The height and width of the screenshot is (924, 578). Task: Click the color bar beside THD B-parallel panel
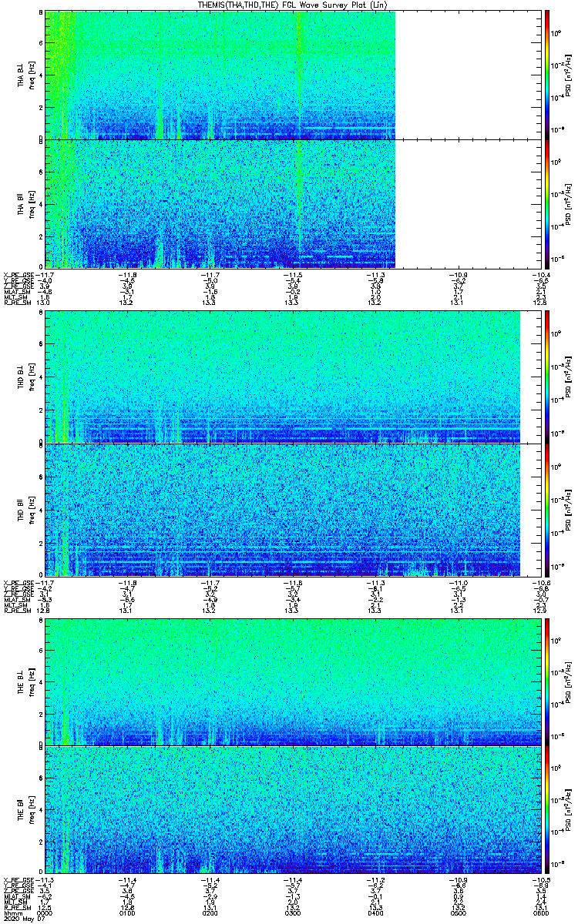[x=548, y=509]
